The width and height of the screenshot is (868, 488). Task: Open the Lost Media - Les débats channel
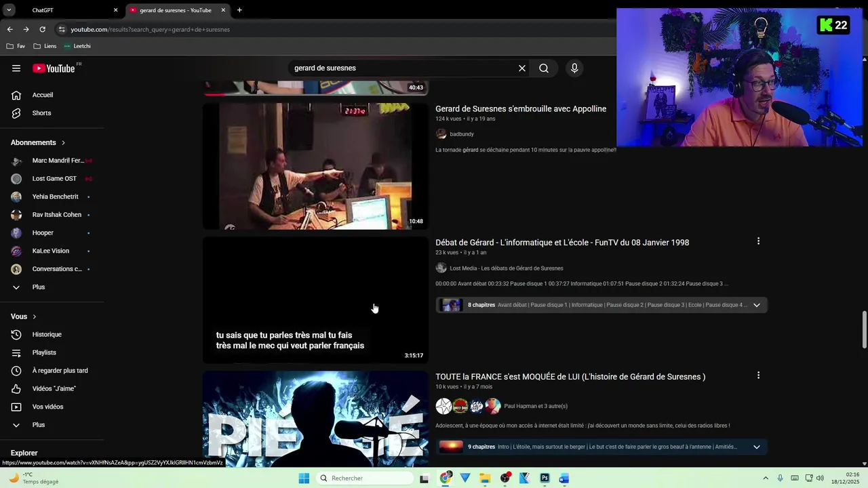[507, 268]
